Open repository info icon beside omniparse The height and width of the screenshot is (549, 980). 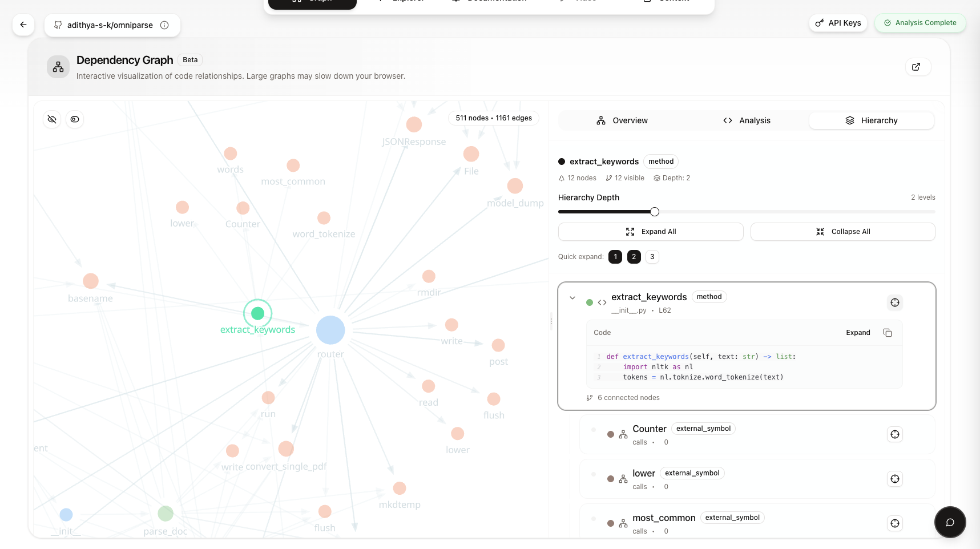point(164,25)
